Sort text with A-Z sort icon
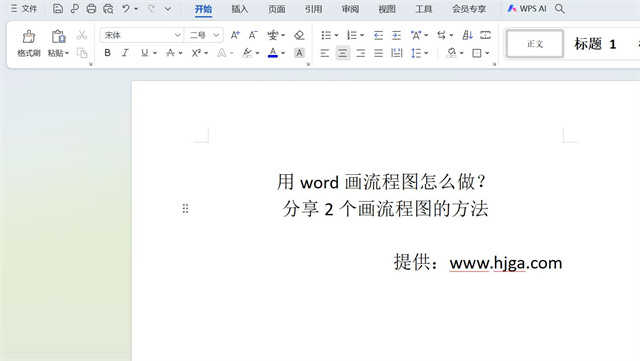This screenshot has height=361, width=640. (467, 35)
